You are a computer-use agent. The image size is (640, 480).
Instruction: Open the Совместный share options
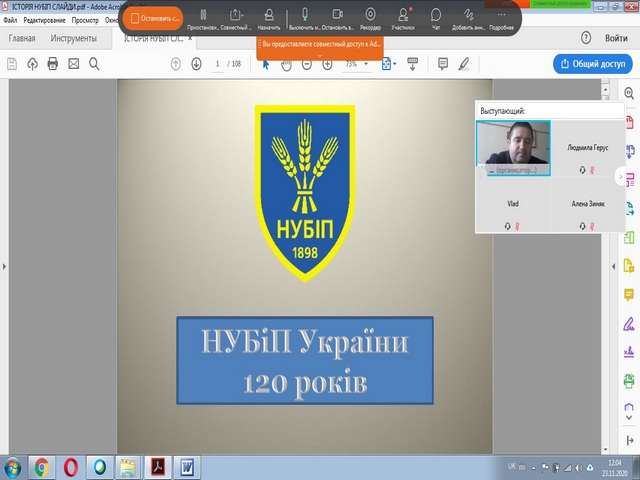point(236,19)
